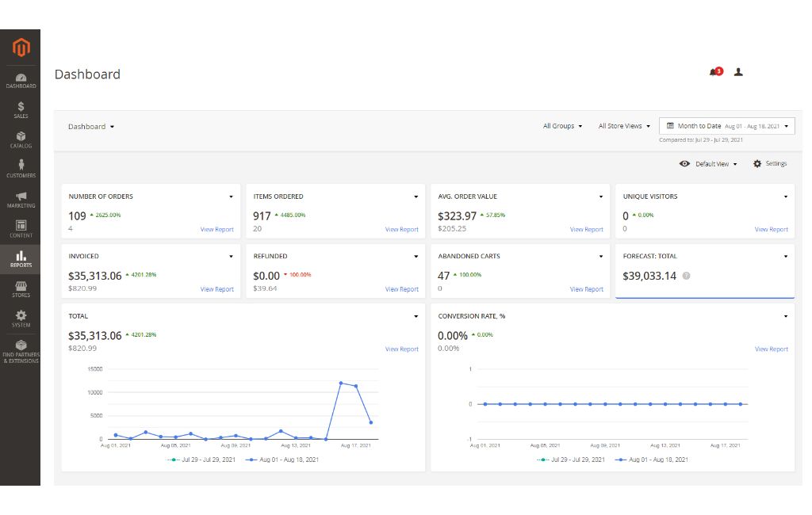Expand Items Ordered widget menu arrow

coord(416,196)
